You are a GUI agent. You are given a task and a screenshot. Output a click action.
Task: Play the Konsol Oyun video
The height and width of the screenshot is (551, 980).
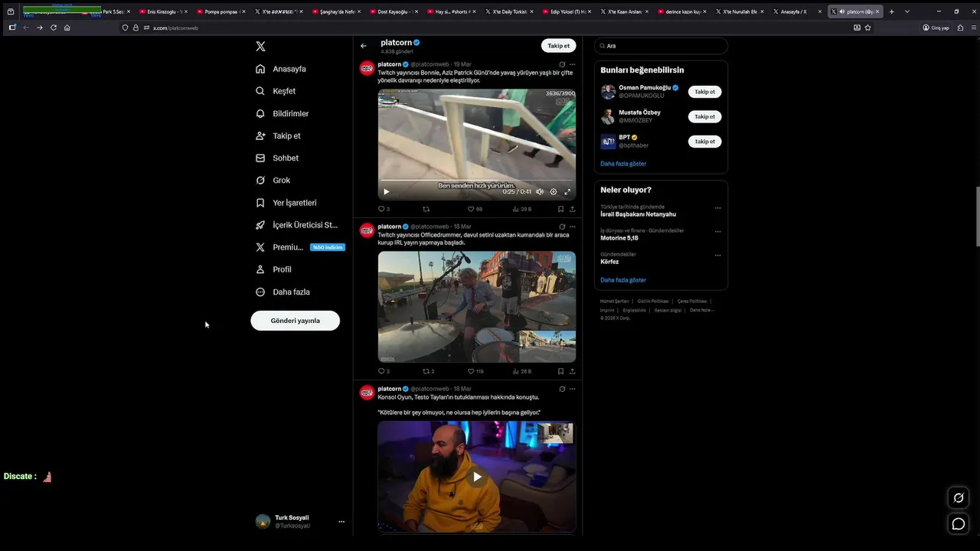pos(476,477)
